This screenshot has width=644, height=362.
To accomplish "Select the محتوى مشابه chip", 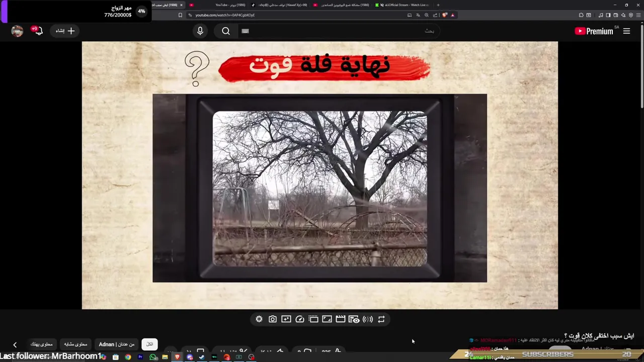I will coord(75,344).
